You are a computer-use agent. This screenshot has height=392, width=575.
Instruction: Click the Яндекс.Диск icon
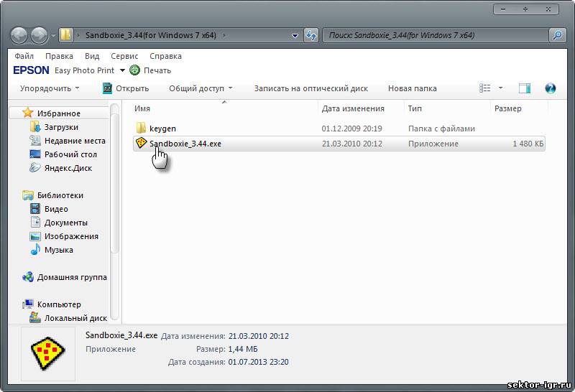tap(34, 168)
